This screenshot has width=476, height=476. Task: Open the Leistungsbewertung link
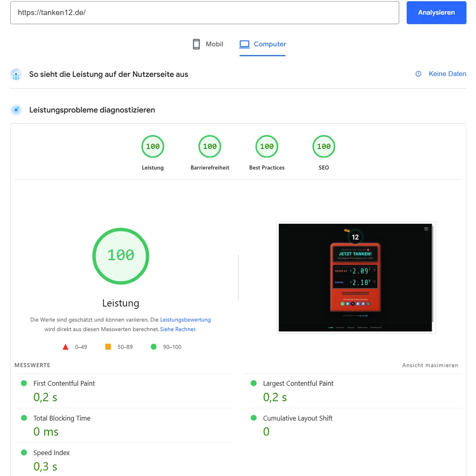pos(185,320)
